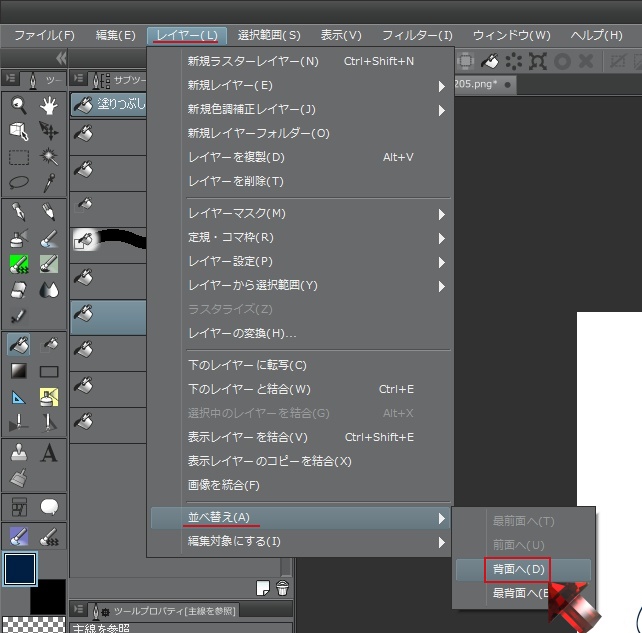Select the Balloon speech bubble tool
Viewport: 642px width, 633px height.
[x=48, y=507]
